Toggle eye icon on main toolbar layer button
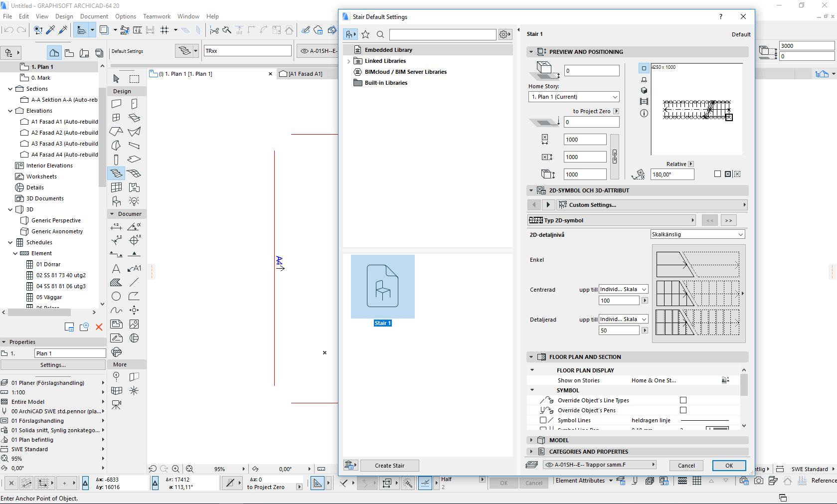The image size is (837, 504). point(304,51)
